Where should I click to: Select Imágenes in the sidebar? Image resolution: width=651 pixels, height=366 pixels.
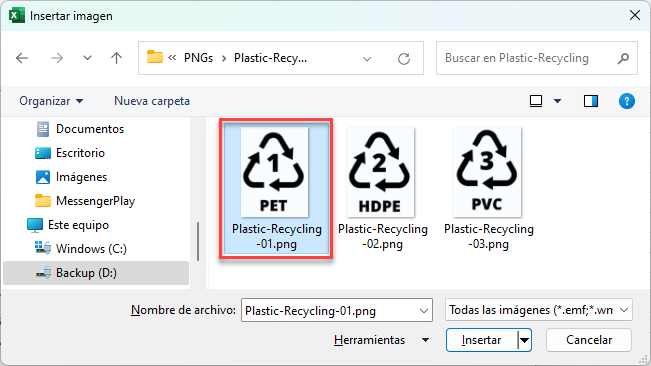81,177
